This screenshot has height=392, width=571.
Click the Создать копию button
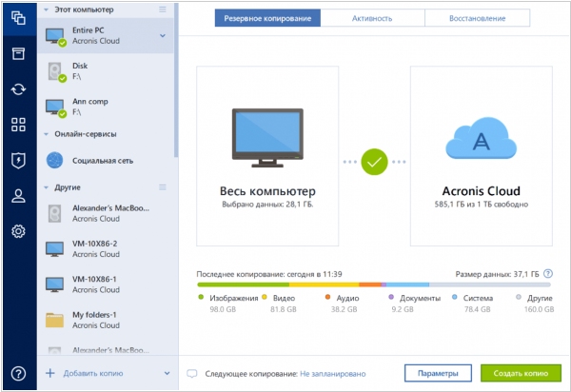coord(521,373)
